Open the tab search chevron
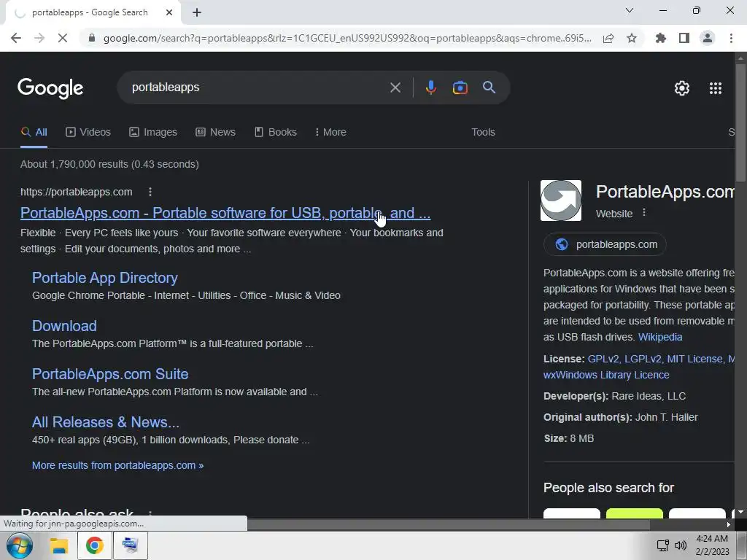The image size is (747, 560). [x=630, y=10]
